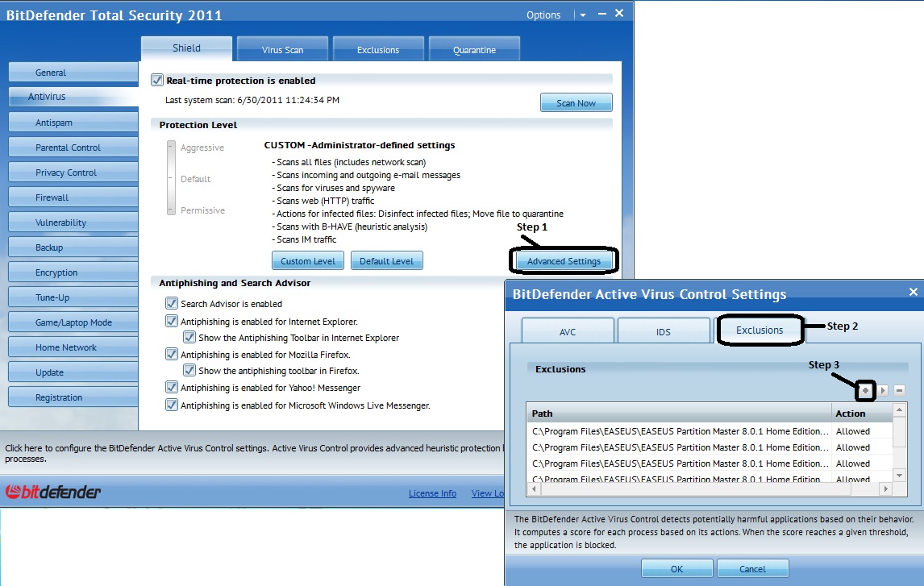Viewport: 924px width, 586px height.
Task: Open Advanced Settings
Action: [564, 261]
